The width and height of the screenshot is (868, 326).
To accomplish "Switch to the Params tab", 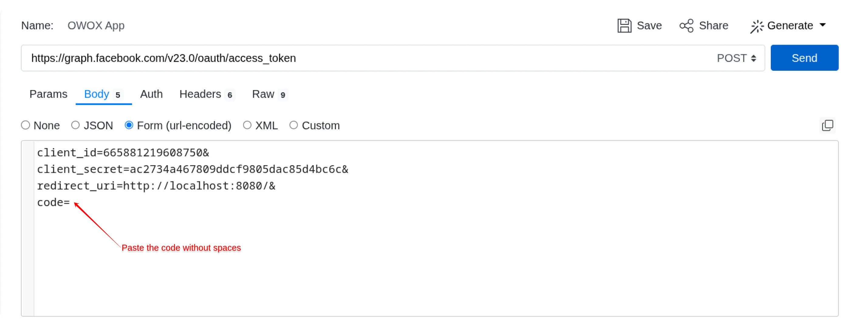I will 48,94.
